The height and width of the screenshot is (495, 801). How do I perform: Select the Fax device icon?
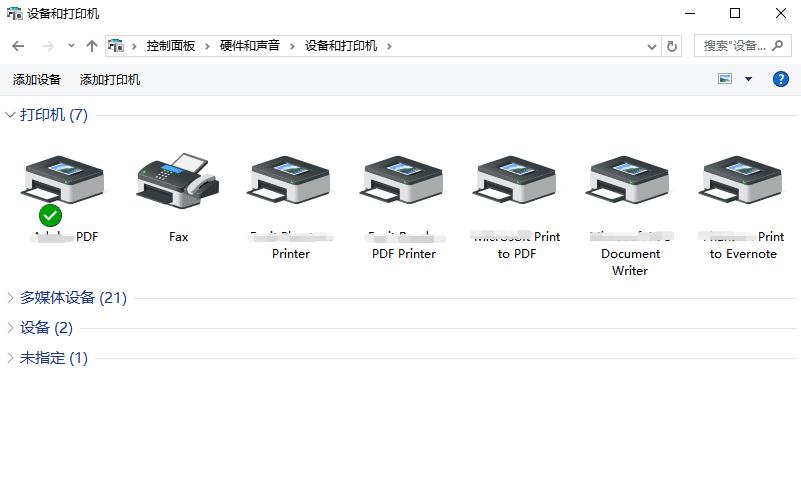[178, 180]
